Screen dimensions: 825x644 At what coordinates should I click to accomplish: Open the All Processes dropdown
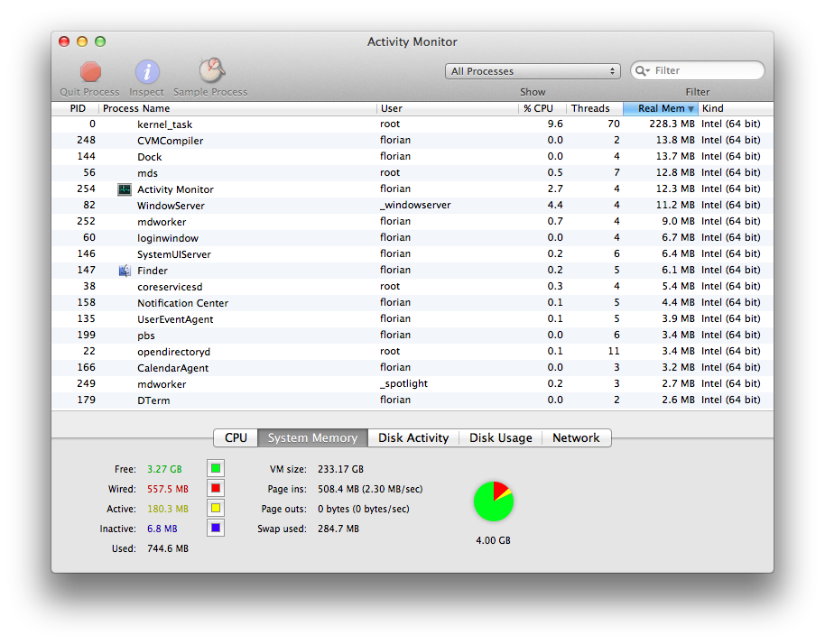pos(533,71)
